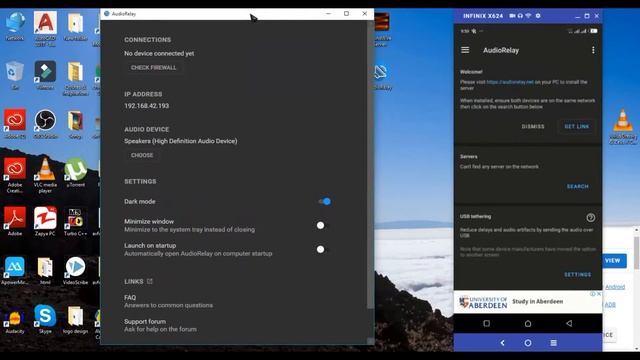The image size is (640, 360).
Task: Click the AudioRelay window vertical scrollbar
Action: point(370,165)
